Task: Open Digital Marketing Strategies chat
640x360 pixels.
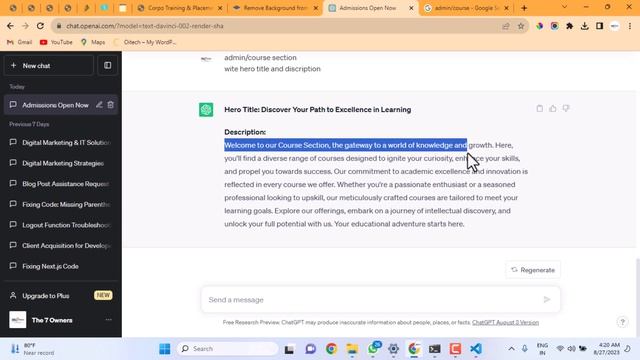Action: (x=61, y=163)
